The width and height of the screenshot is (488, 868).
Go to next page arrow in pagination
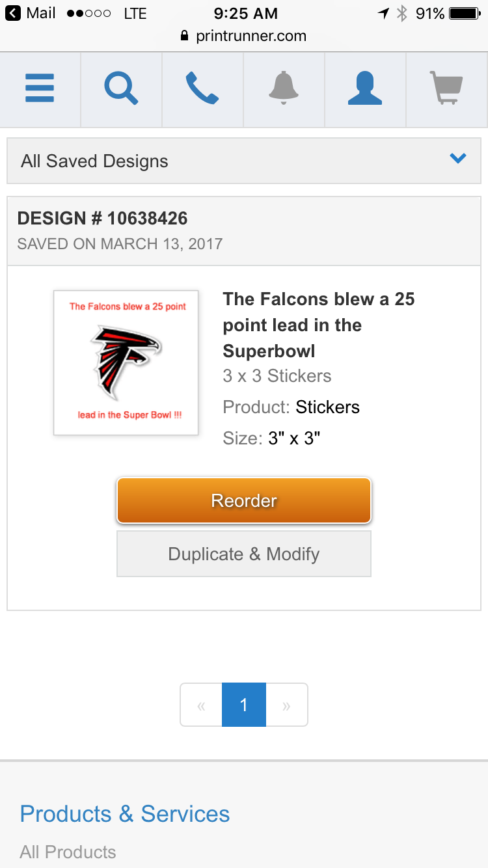click(287, 705)
